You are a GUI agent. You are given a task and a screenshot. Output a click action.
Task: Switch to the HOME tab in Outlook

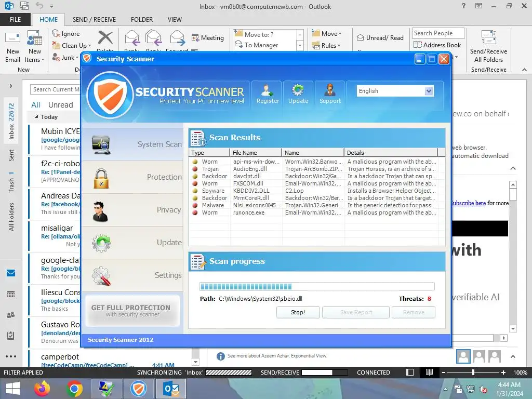click(x=48, y=19)
